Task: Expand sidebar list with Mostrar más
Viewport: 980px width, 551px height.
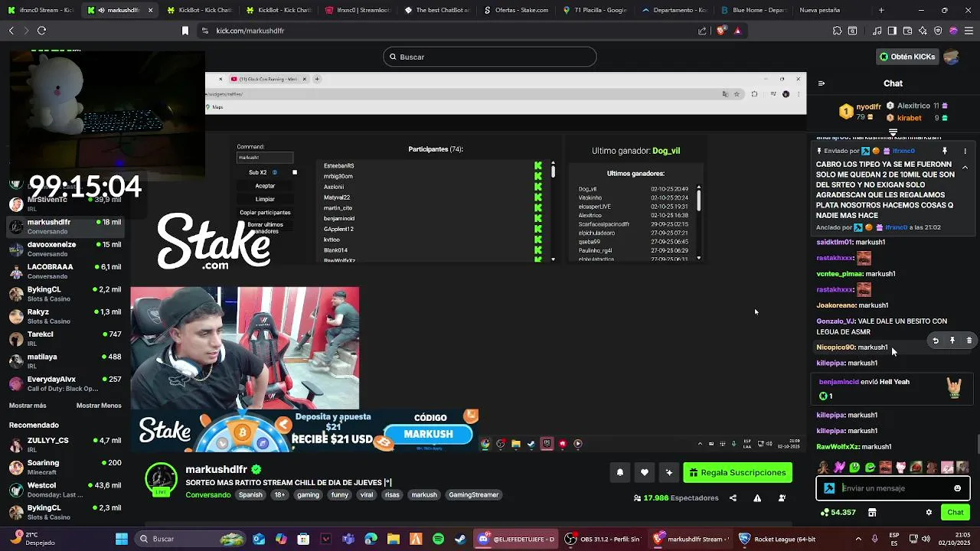Action: coord(28,406)
